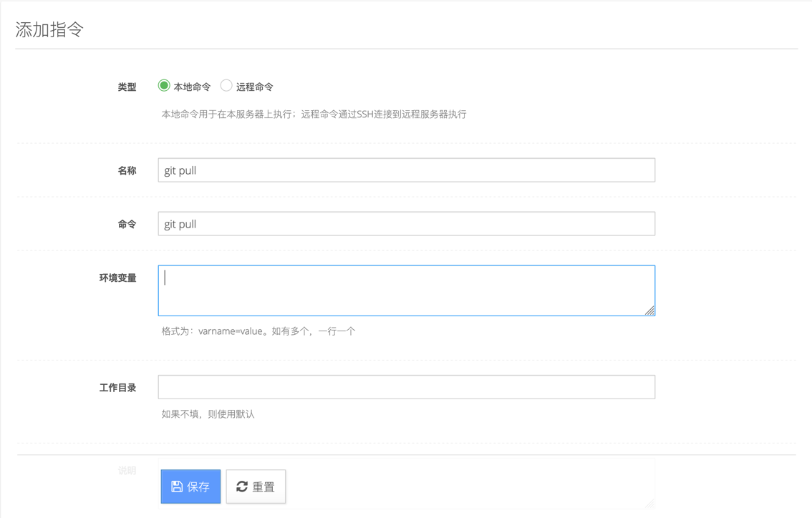Click the 命令 input containing git pull
The width and height of the screenshot is (812, 518).
406,223
